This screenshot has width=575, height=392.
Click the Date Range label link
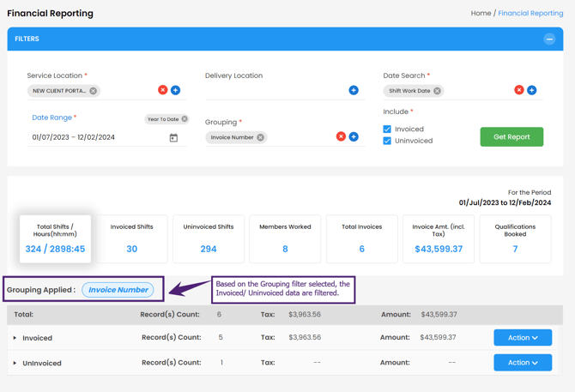coord(52,118)
